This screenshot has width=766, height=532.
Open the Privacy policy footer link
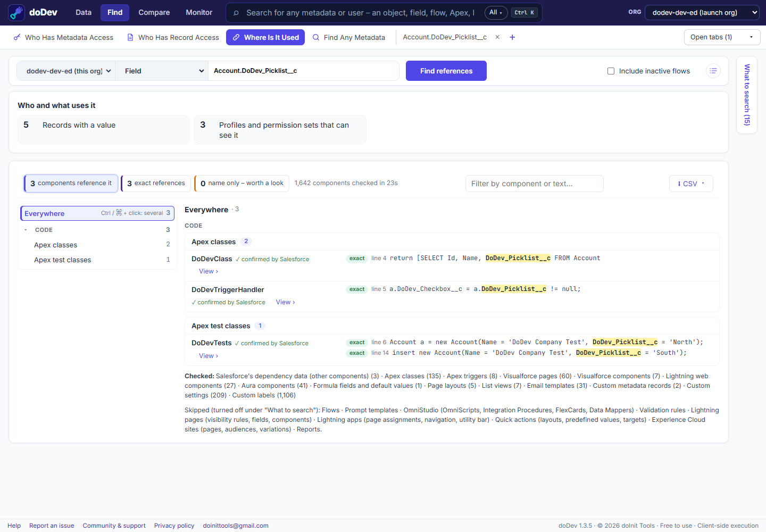click(x=174, y=526)
